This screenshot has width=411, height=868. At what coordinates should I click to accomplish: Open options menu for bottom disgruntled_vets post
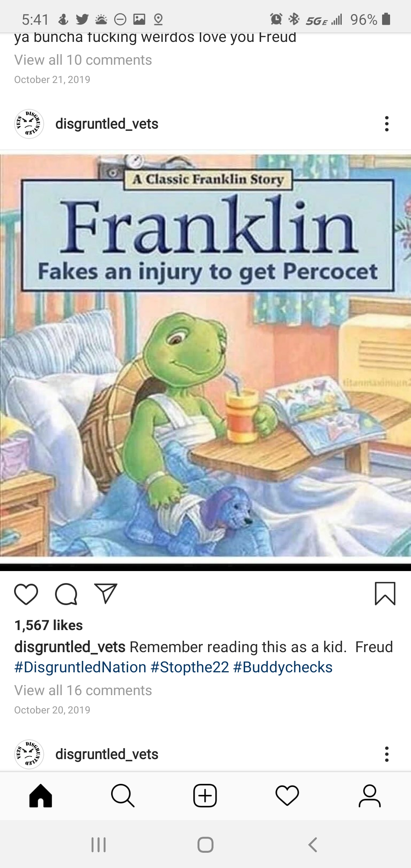click(387, 754)
